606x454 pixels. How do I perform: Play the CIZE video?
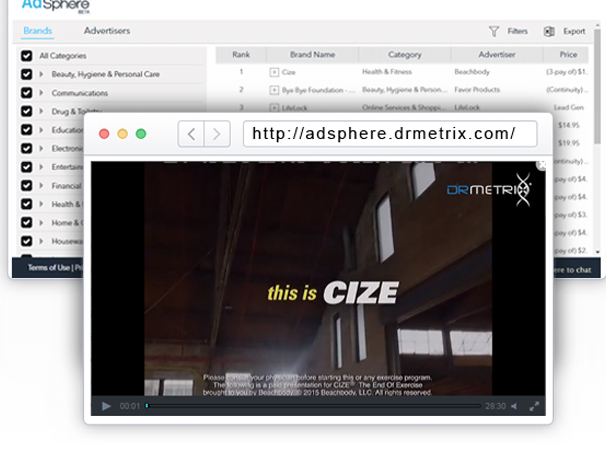[106, 406]
